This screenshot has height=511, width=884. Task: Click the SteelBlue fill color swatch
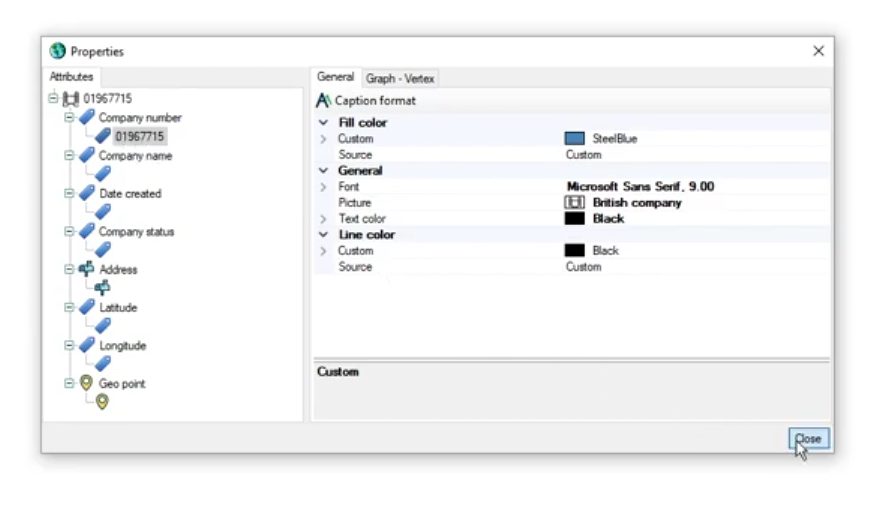click(x=574, y=139)
